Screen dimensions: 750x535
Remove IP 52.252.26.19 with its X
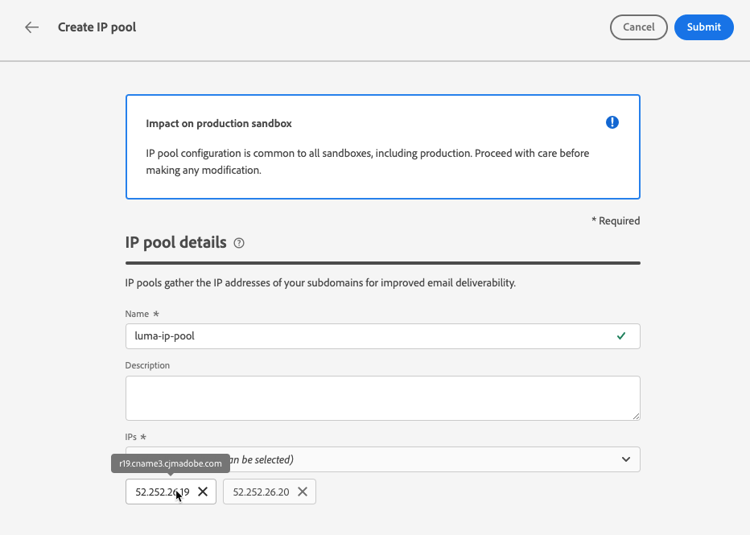coord(203,492)
